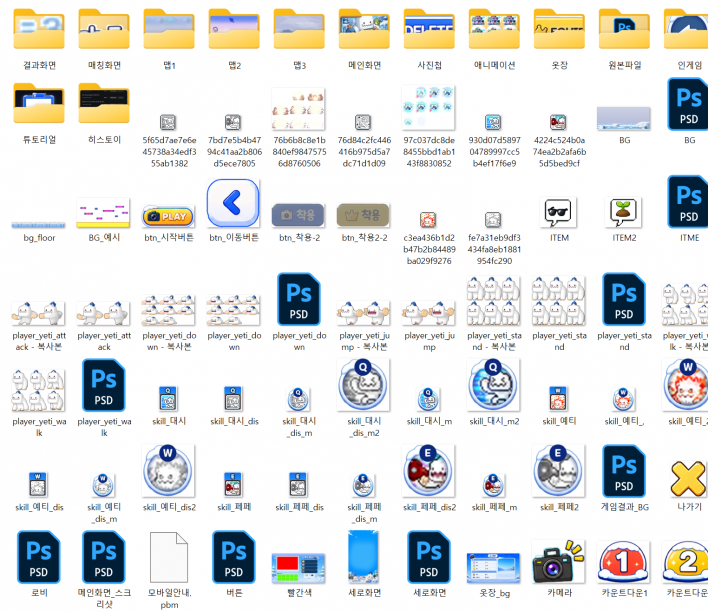Click file name fe7a31eb9df3434fa8eb1881954fc290
The height and width of the screenshot is (612, 708).
(494, 249)
